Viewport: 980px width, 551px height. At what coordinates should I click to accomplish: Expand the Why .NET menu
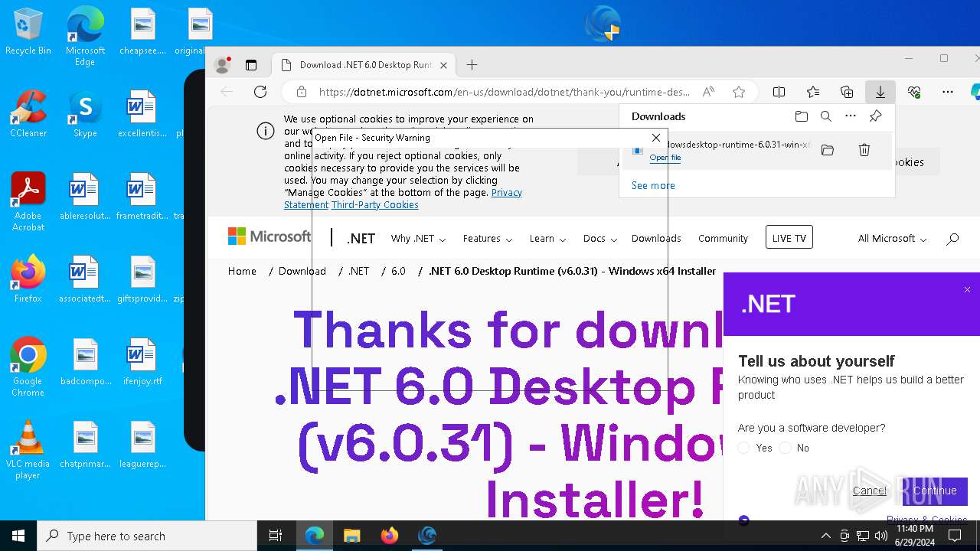click(418, 239)
